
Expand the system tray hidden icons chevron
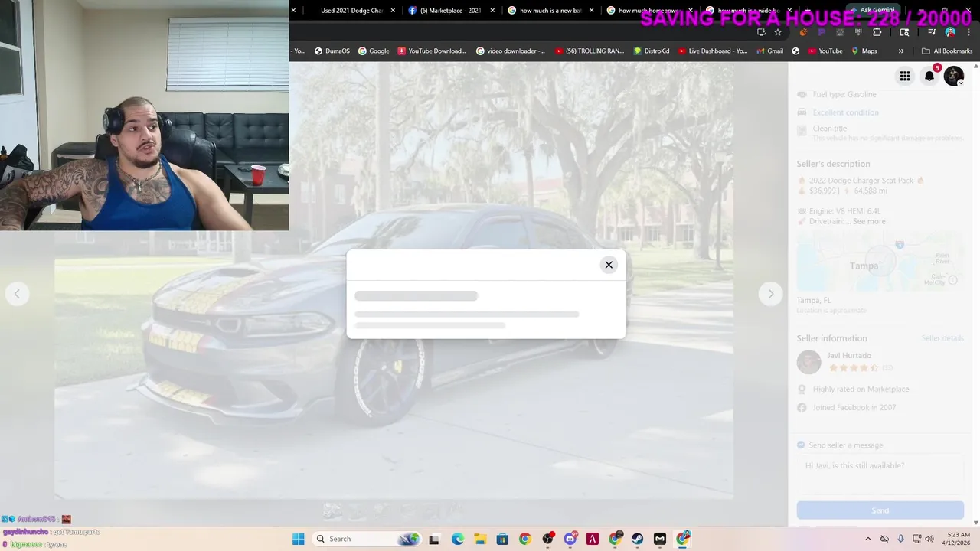pyautogui.click(x=867, y=539)
